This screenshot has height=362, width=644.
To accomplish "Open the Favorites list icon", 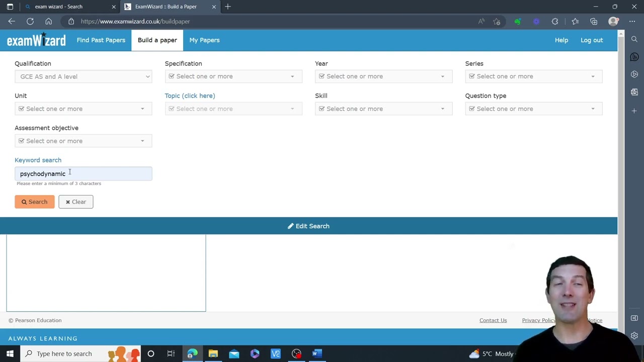I will (575, 22).
